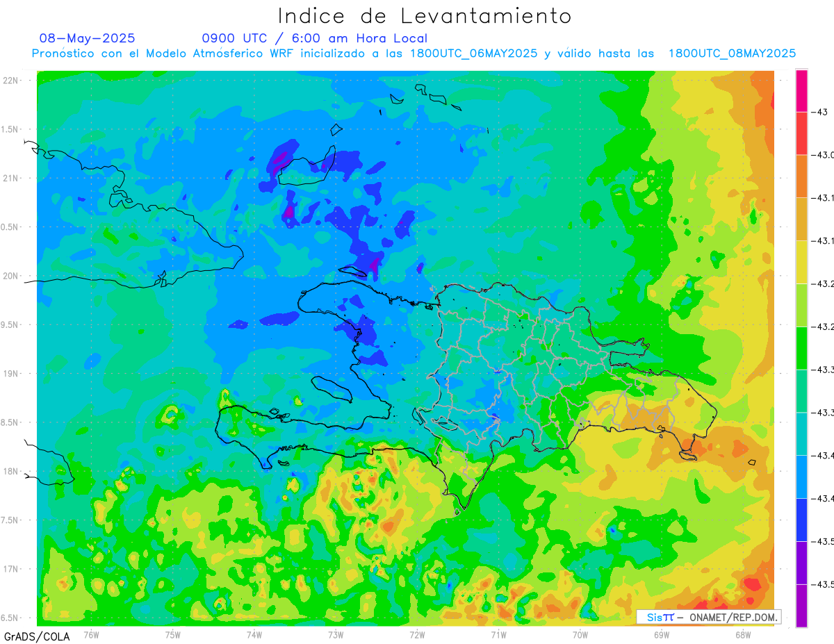834x644 pixels.
Task: Click the init time "1800UTC_06MAY2025"
Action: (x=473, y=53)
